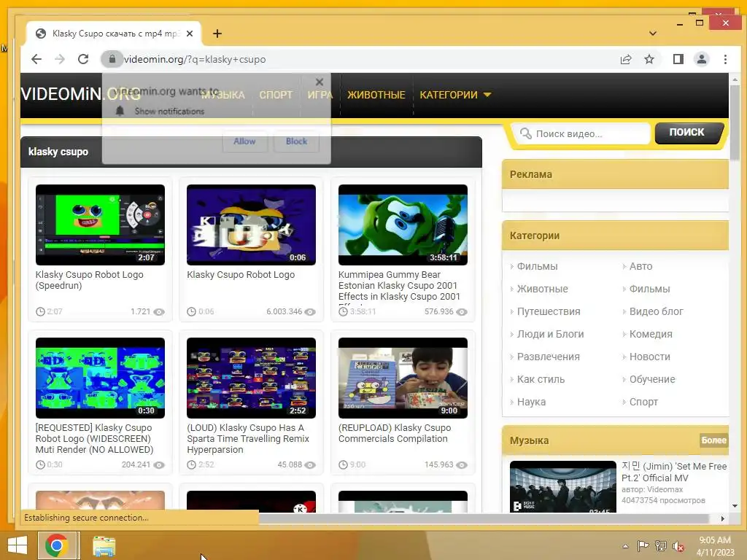Click Block in notification prompt
The width and height of the screenshot is (747, 560).
pos(296,141)
